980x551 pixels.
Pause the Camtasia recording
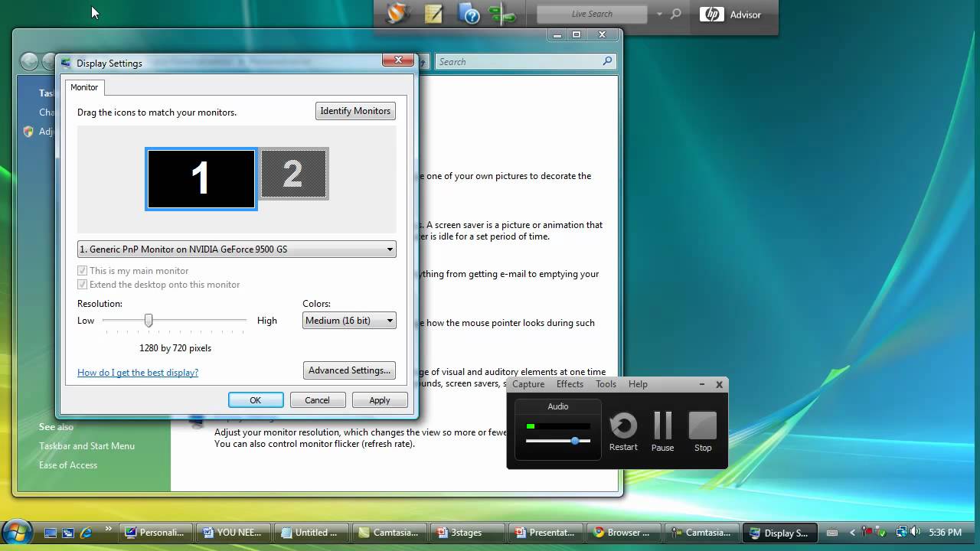coord(662,431)
